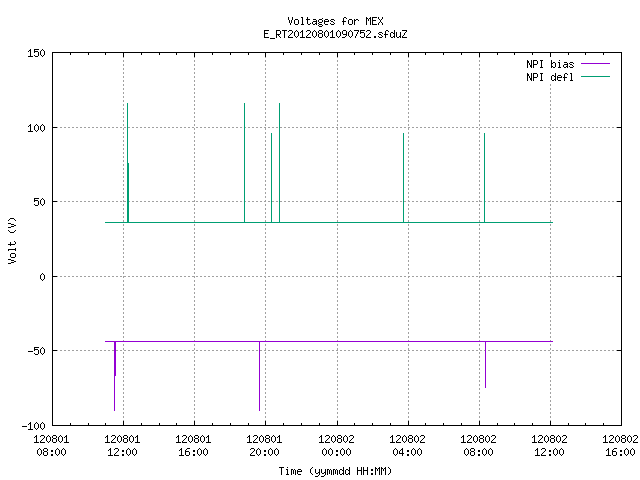The image size is (640, 480).
Task: Click the x-axis label 120801 08:00
Action: pyautogui.click(x=51, y=446)
